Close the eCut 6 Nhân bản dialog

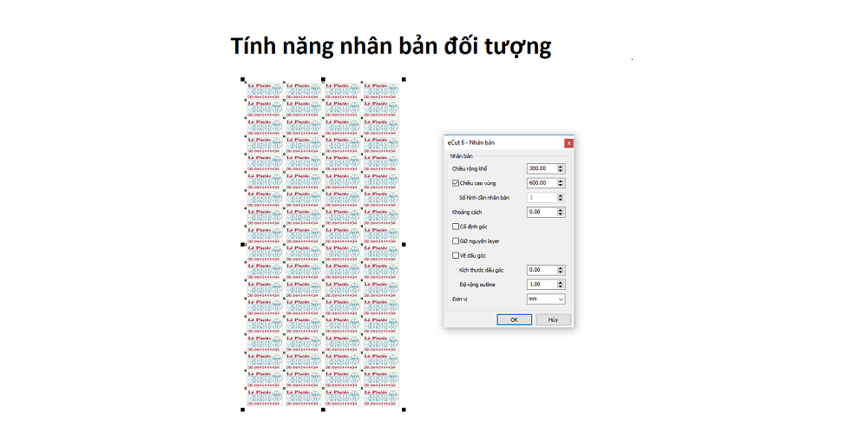[569, 143]
